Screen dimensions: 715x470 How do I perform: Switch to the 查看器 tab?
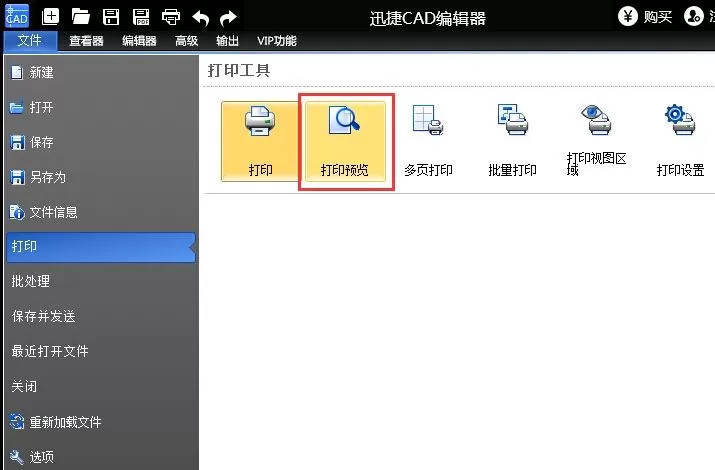(86, 41)
